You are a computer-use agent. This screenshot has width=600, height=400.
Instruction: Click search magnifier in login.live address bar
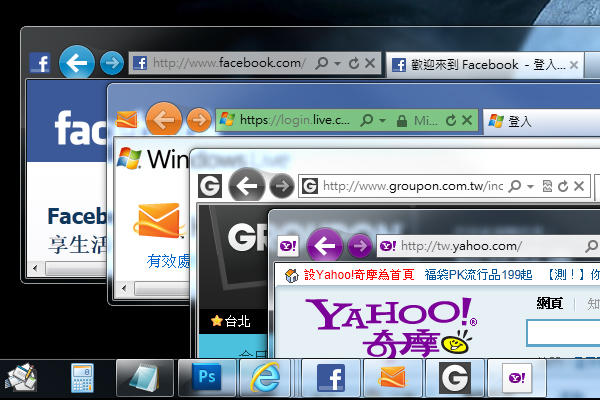tap(366, 120)
